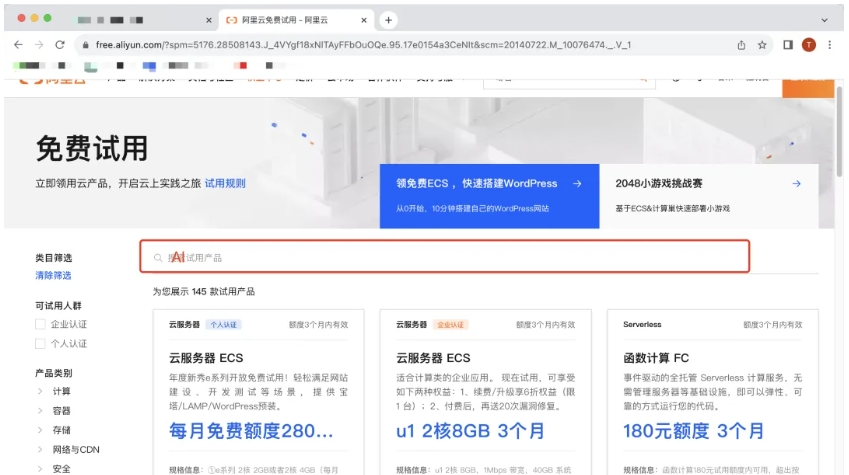Click the 类目筛选 heading
849x475 pixels.
(x=54, y=258)
